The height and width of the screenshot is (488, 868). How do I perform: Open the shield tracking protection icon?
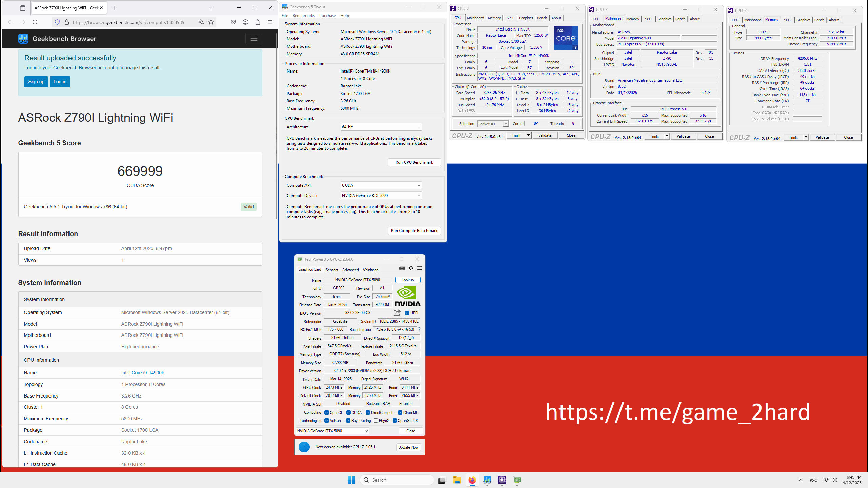click(57, 22)
